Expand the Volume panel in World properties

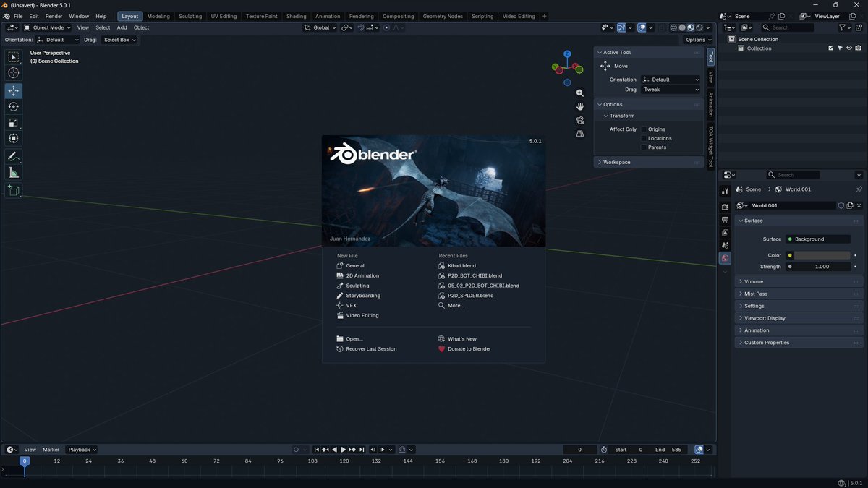(799, 281)
